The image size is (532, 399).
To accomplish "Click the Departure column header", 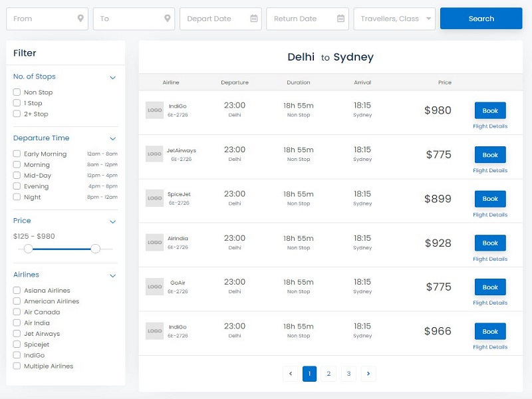I will click(x=235, y=82).
